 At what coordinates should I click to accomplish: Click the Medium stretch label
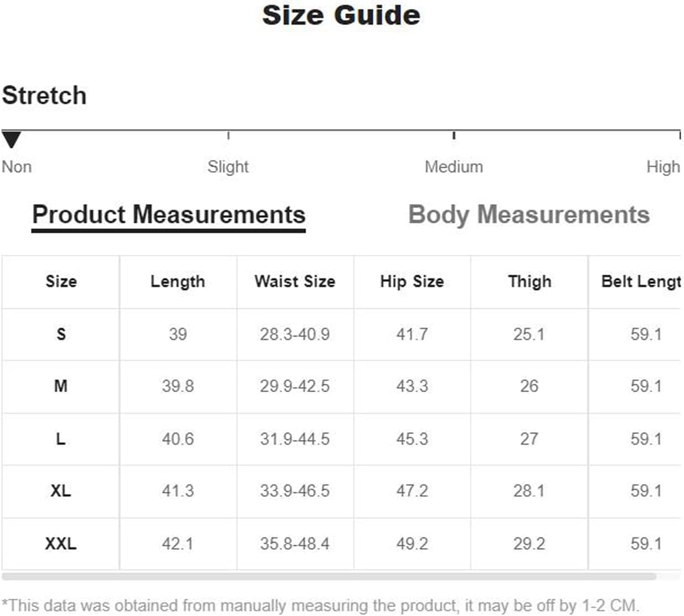pyautogui.click(x=454, y=167)
